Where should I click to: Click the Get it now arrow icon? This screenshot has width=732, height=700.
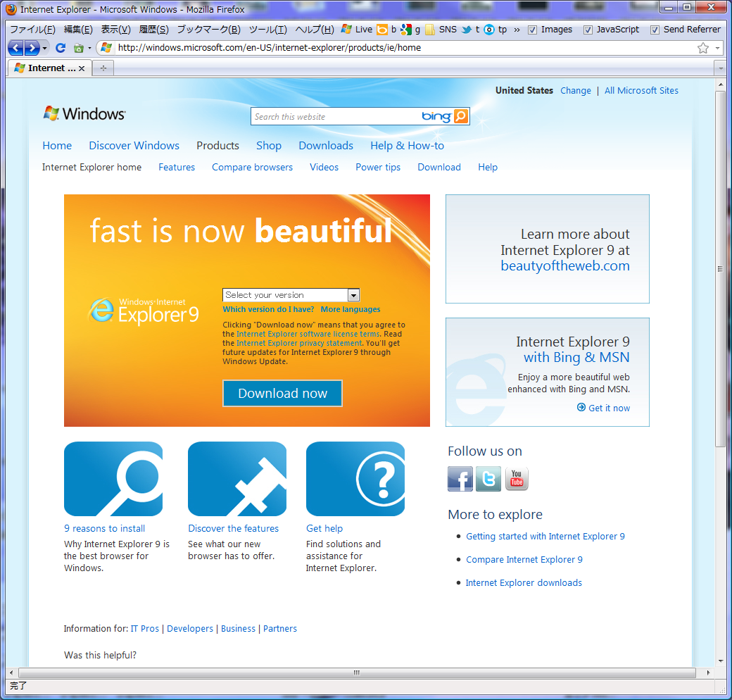coord(581,407)
